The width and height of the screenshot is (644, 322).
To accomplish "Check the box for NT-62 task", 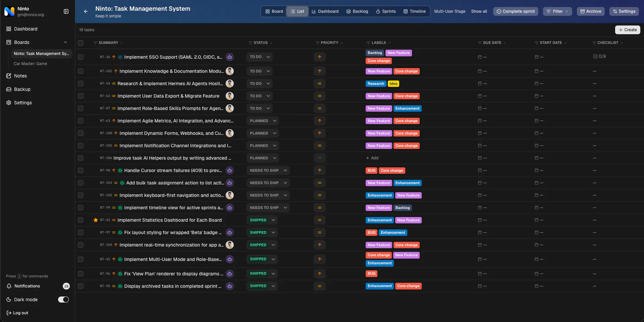I will (81, 96).
